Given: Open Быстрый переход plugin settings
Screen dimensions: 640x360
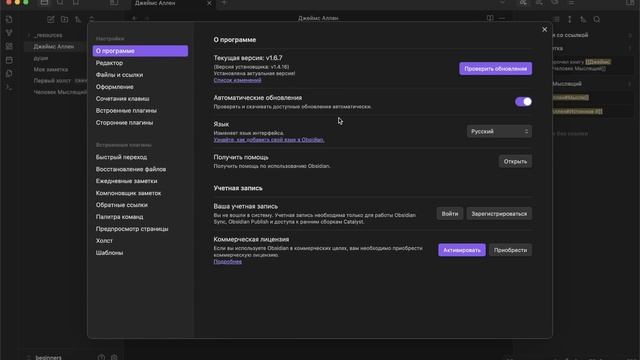Looking at the screenshot, I should [140, 157].
